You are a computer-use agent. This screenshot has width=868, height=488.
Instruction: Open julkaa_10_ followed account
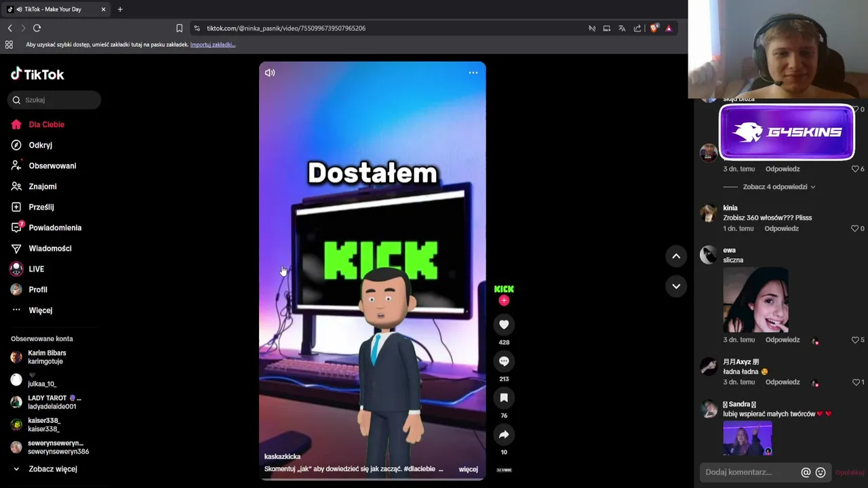pyautogui.click(x=41, y=380)
